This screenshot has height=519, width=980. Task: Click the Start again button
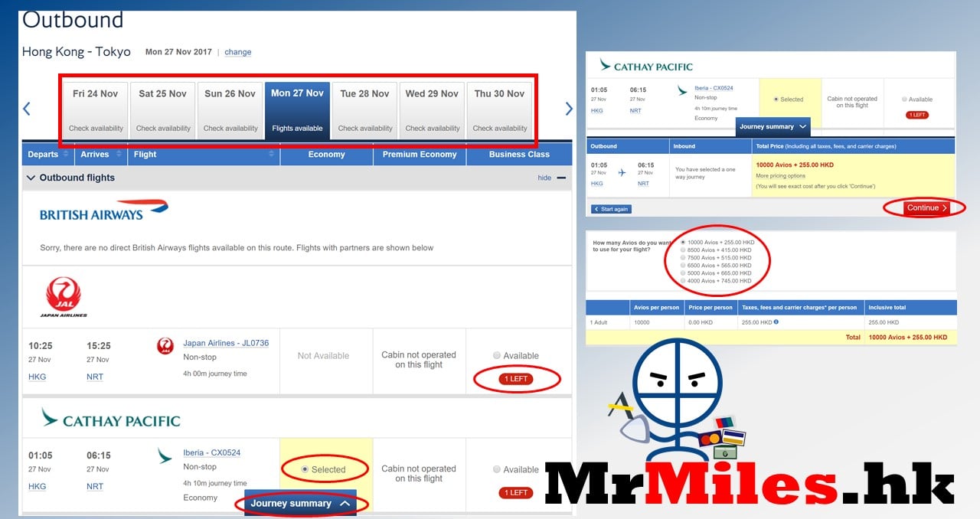click(611, 209)
